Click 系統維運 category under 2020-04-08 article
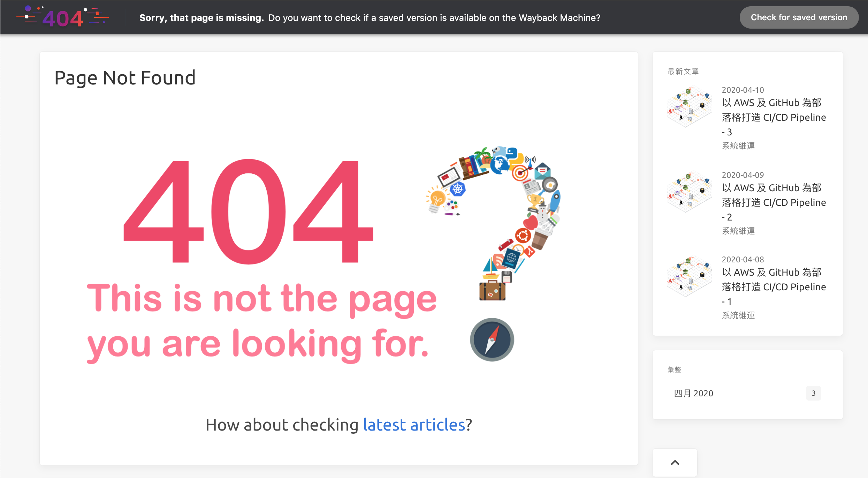This screenshot has height=478, width=868. [x=738, y=315]
